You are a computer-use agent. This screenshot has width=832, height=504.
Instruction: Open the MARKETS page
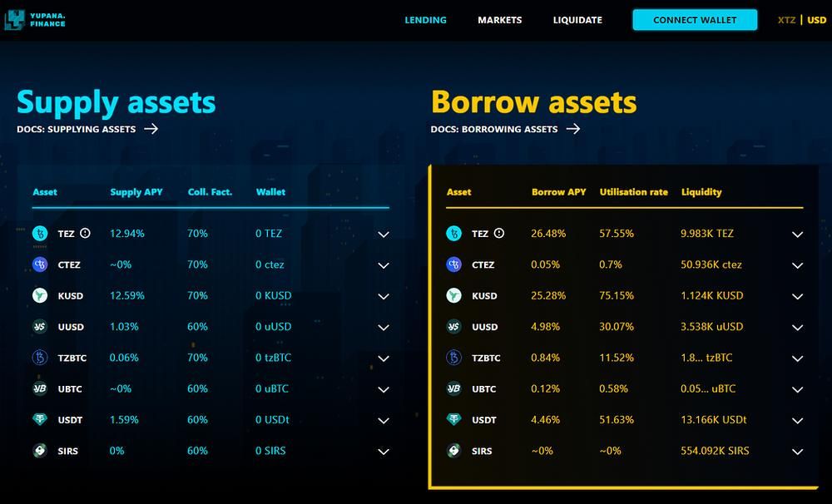(x=500, y=20)
